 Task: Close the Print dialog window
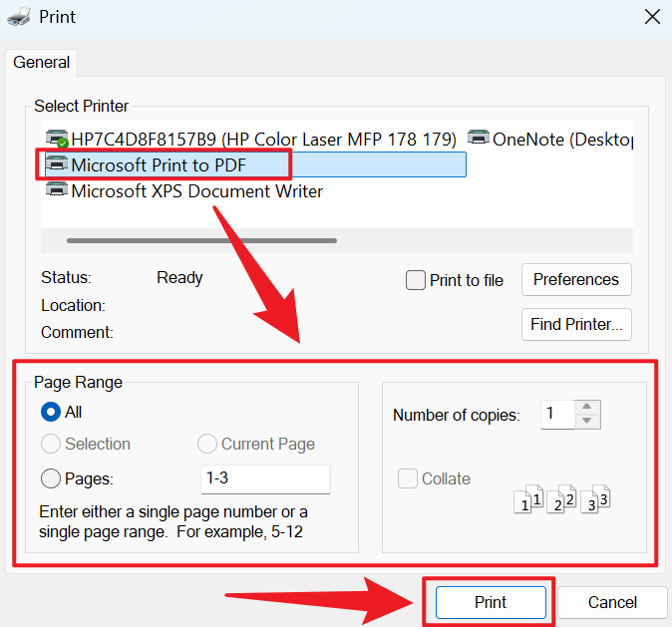(x=652, y=17)
